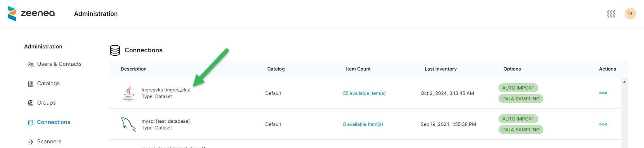
Task: Click the Groups sidebar icon
Action: click(x=31, y=103)
